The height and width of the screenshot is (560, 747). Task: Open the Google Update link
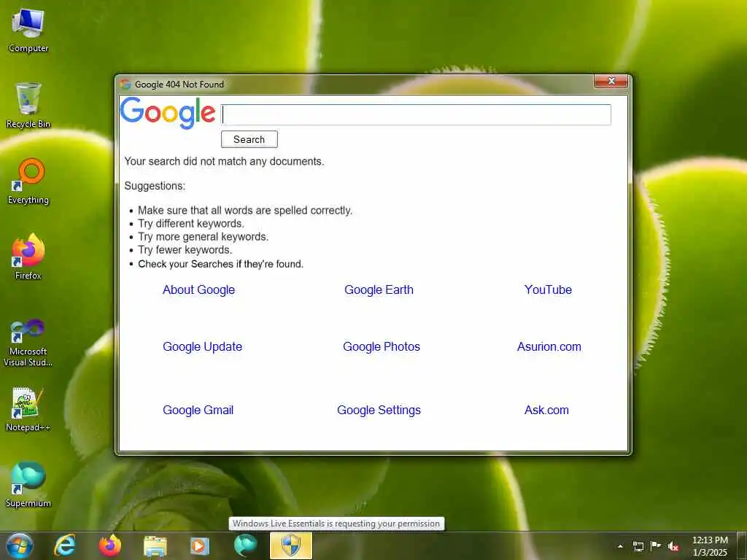coord(203,346)
